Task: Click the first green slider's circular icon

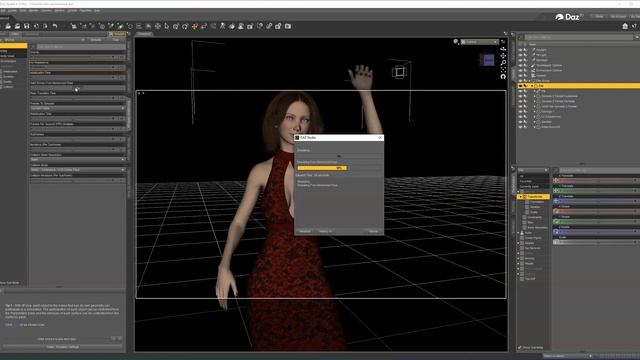Action: [x=556, y=191]
